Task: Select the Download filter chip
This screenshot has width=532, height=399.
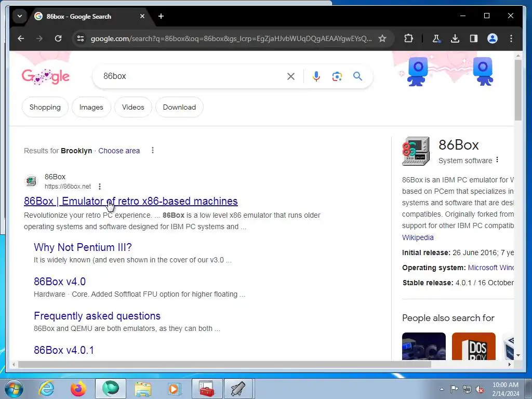Action: pyautogui.click(x=179, y=107)
